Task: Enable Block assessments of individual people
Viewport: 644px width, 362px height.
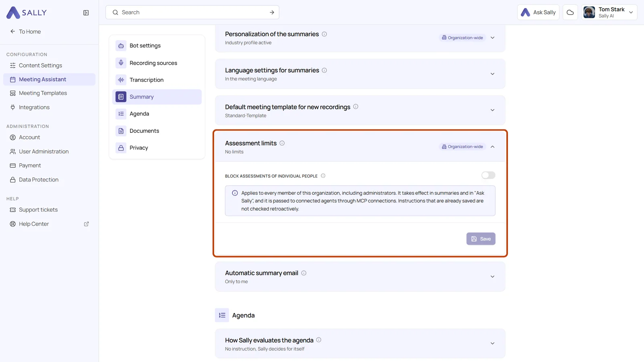Action: coord(488,175)
